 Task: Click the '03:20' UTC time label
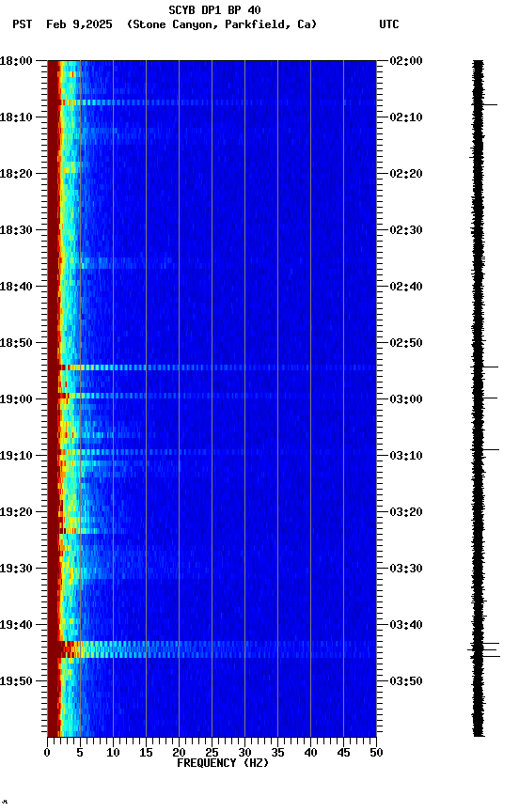coord(406,512)
